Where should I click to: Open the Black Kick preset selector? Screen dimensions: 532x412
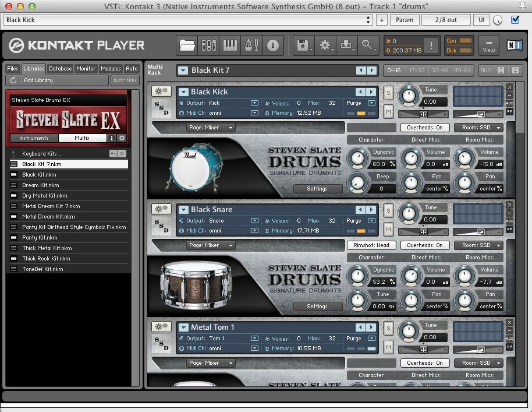pyautogui.click(x=183, y=91)
